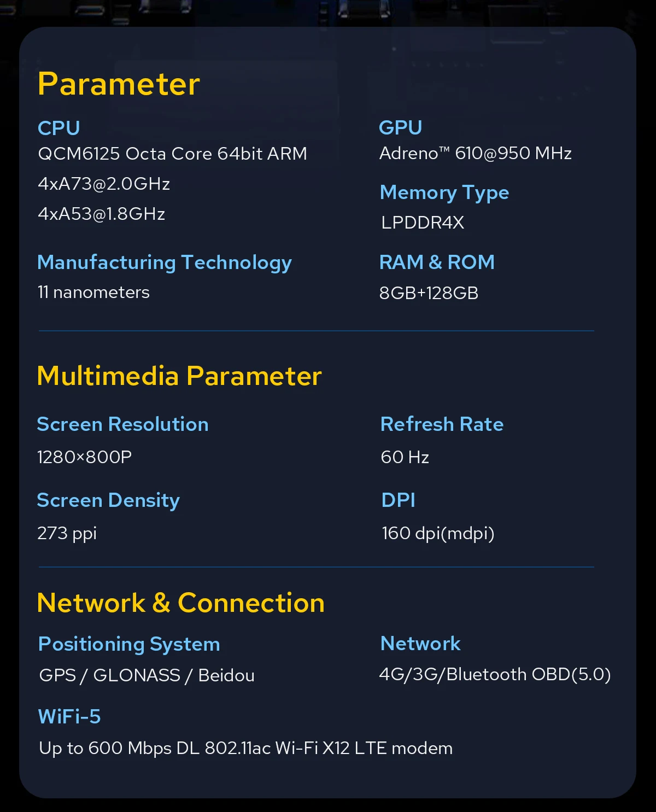Click the Positioning System label
The height and width of the screenshot is (812, 656).
tap(129, 644)
